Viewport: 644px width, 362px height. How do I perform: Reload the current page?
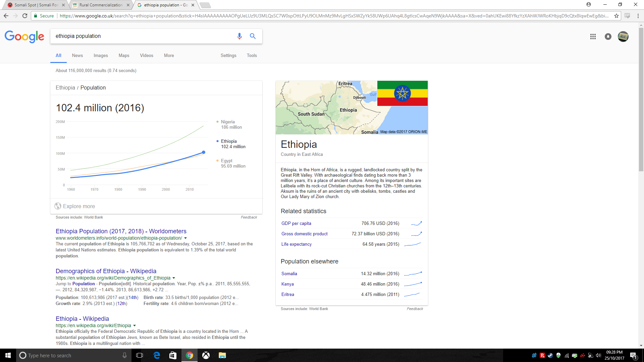pyautogui.click(x=25, y=16)
